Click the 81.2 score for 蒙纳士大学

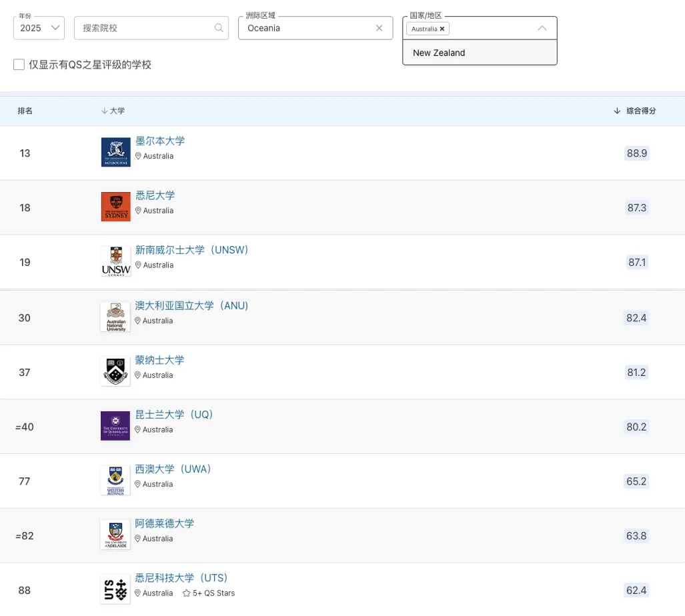pyautogui.click(x=636, y=373)
